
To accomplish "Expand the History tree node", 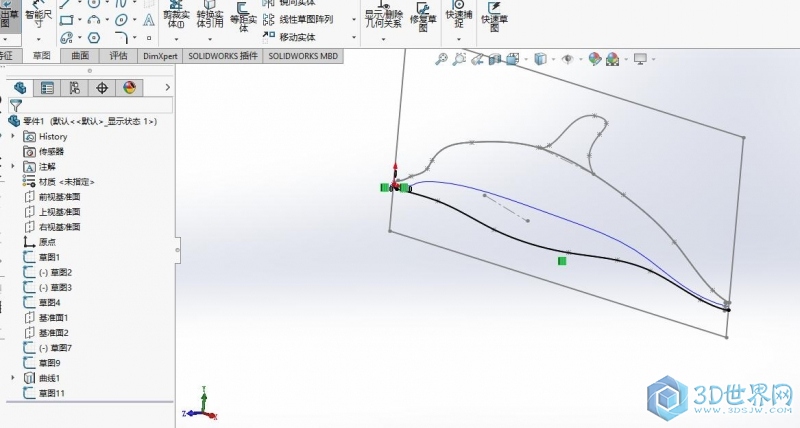I will point(13,136).
